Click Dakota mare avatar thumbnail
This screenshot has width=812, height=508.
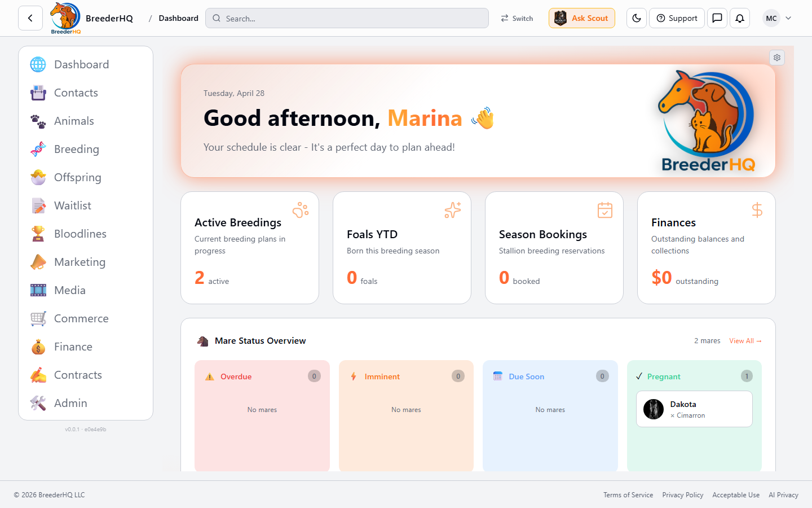pos(654,409)
